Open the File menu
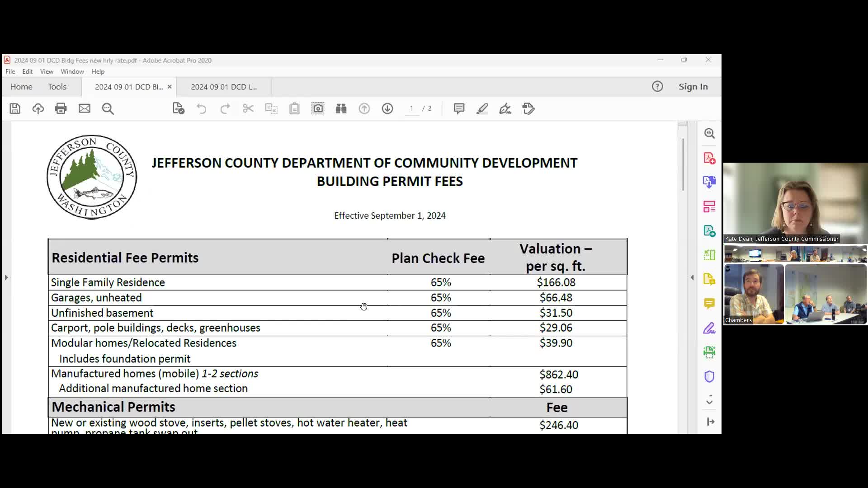 [10, 71]
